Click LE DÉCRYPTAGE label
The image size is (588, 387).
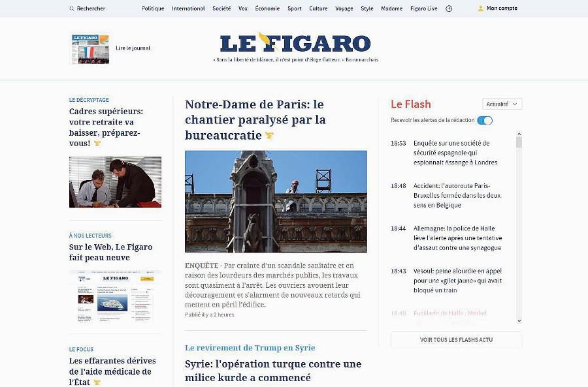coord(89,100)
